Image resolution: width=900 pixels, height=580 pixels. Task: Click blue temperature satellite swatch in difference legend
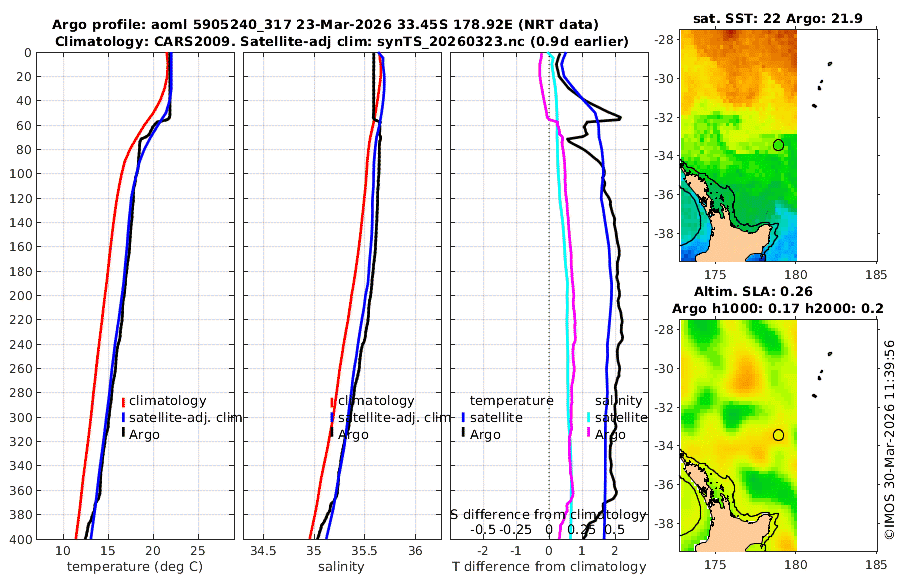tap(463, 418)
